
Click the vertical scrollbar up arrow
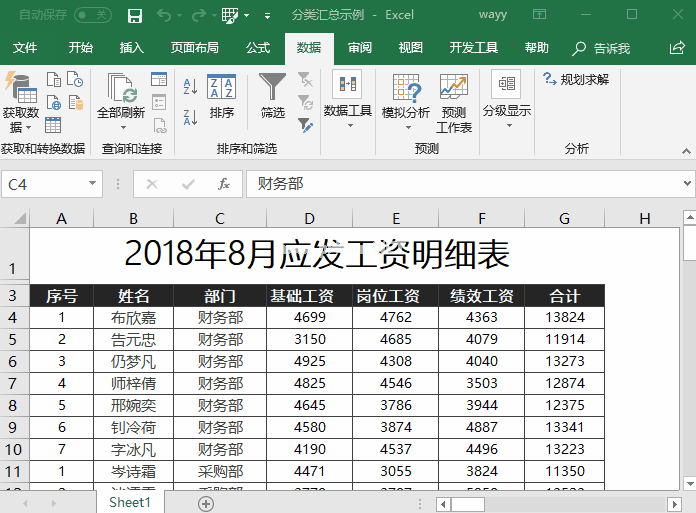690,217
